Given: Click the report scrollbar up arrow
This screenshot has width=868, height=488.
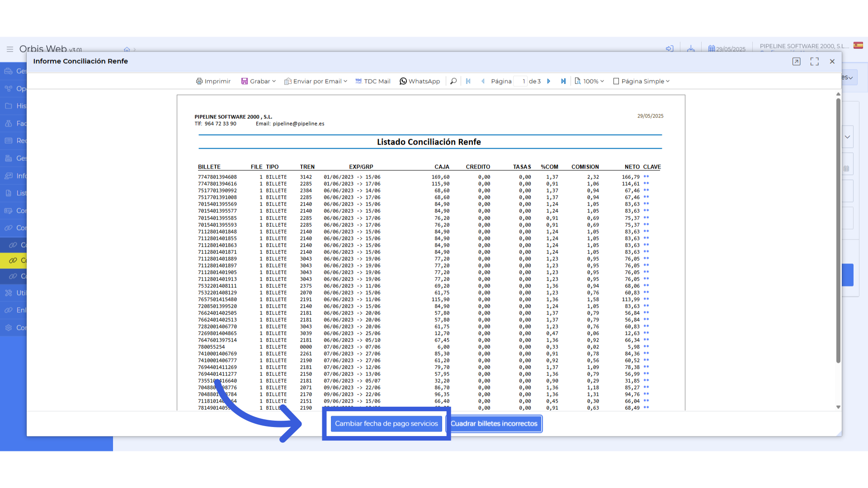Looking at the screenshot, I should tap(838, 94).
